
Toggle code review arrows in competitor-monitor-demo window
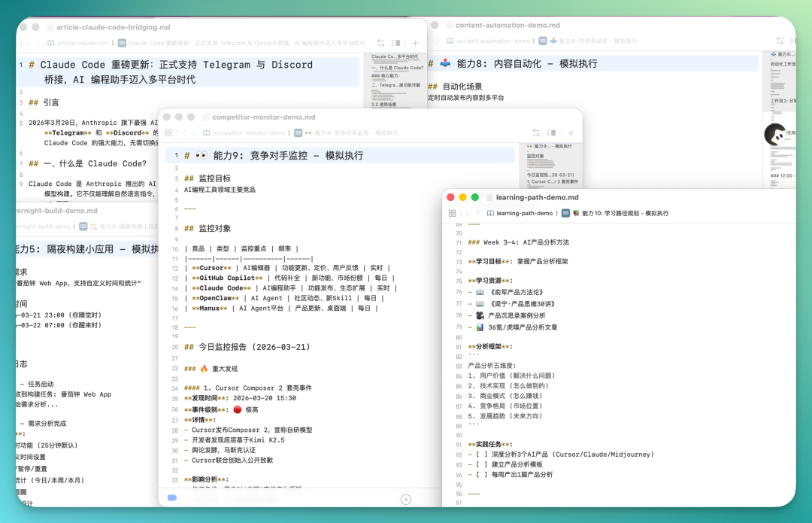click(x=536, y=133)
